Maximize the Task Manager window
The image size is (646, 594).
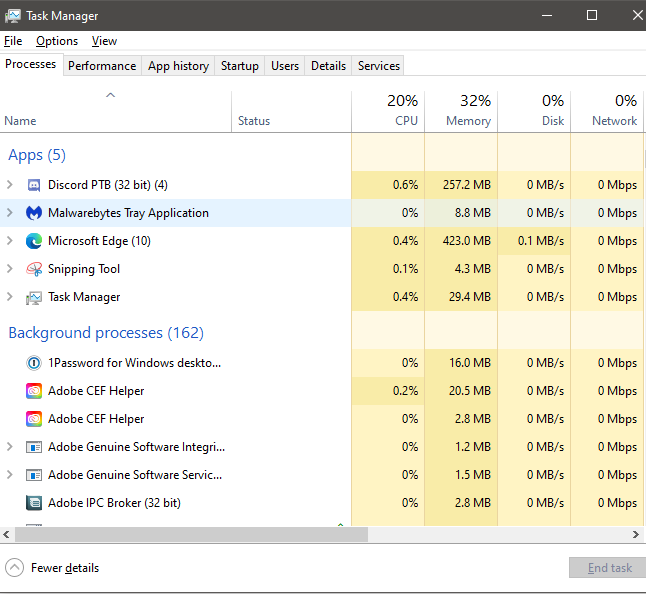592,16
